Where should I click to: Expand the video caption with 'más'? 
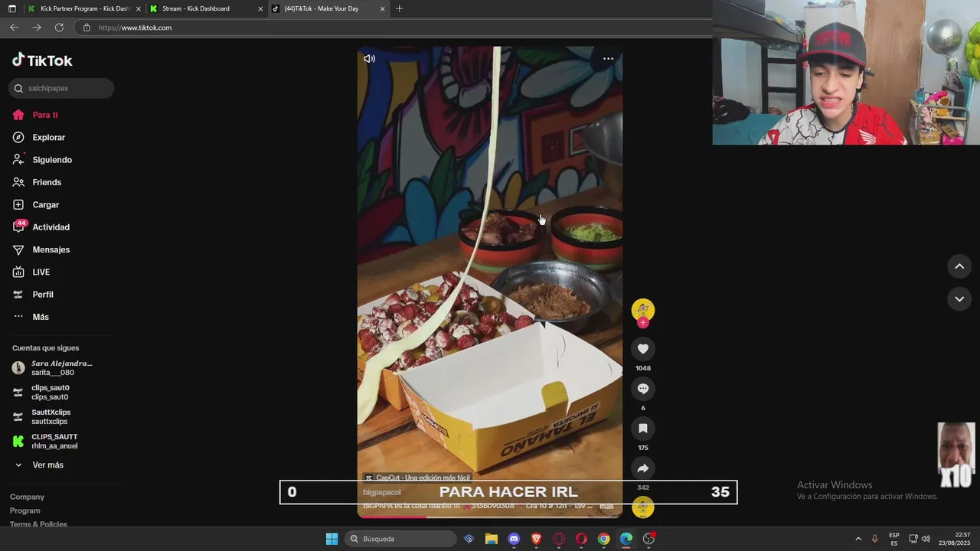pyautogui.click(x=606, y=506)
